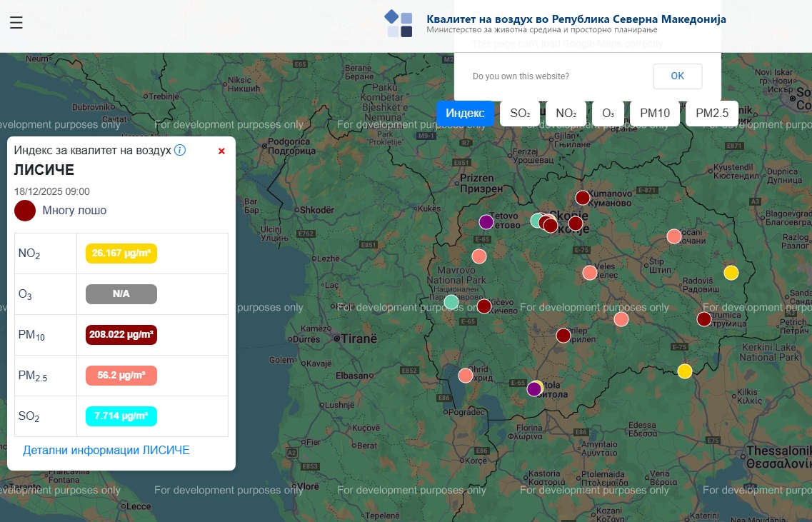Select the purple station marker near Tetovo
Viewport: 812px width, 522px height.
point(486,222)
